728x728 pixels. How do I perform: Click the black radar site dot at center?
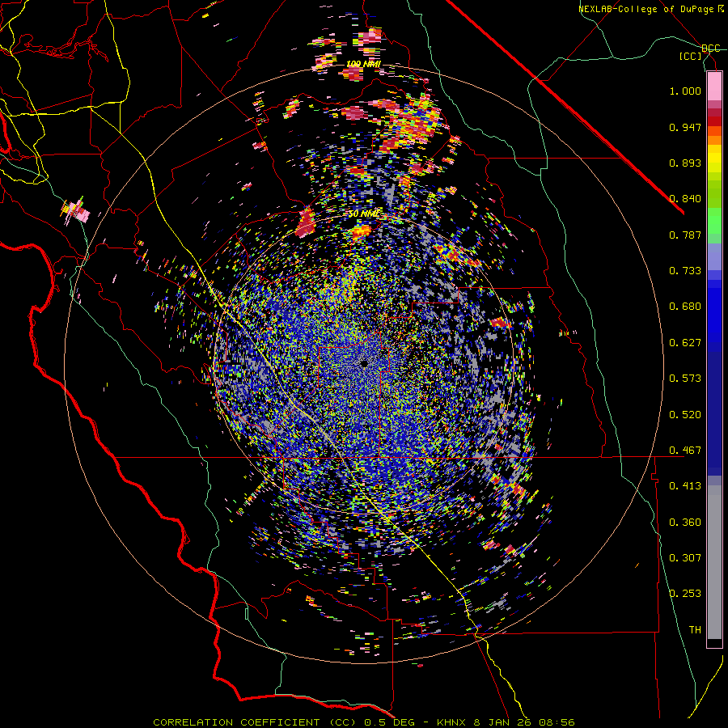tap(365, 364)
